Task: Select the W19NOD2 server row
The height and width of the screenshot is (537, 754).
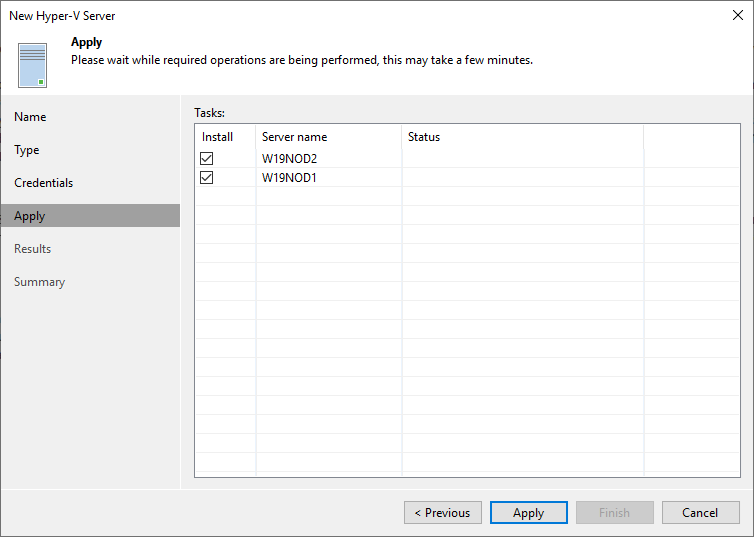Action: click(x=467, y=158)
